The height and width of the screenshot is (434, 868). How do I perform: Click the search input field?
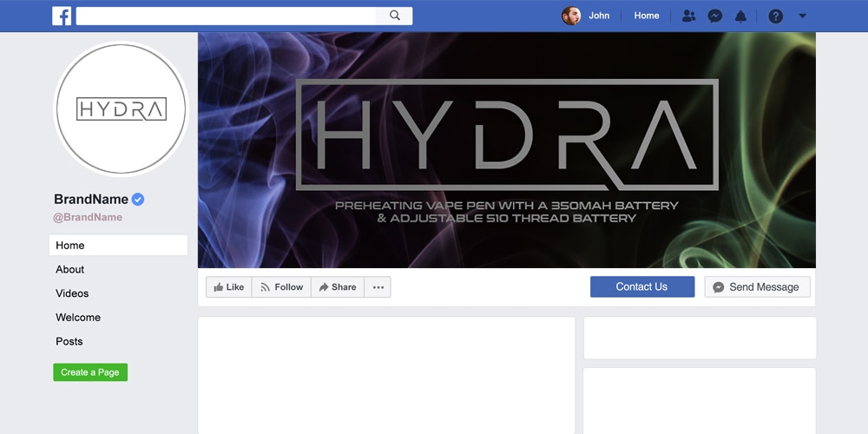[226, 16]
